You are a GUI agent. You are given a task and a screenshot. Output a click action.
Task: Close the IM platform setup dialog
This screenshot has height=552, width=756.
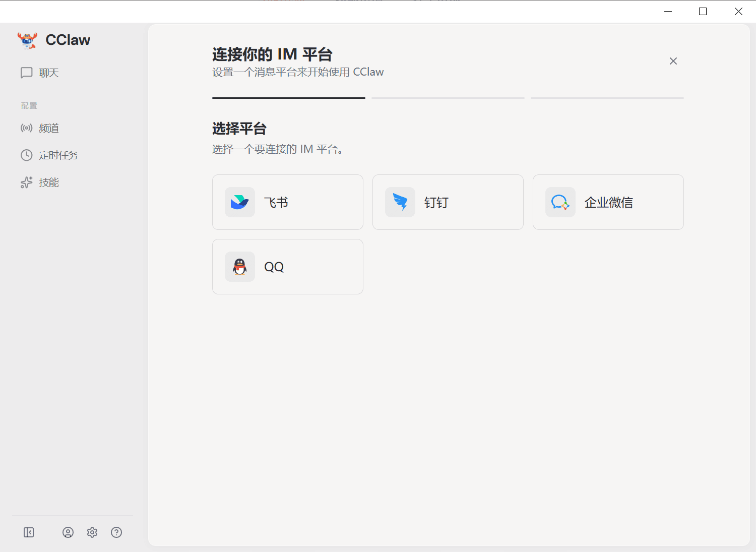(x=673, y=61)
